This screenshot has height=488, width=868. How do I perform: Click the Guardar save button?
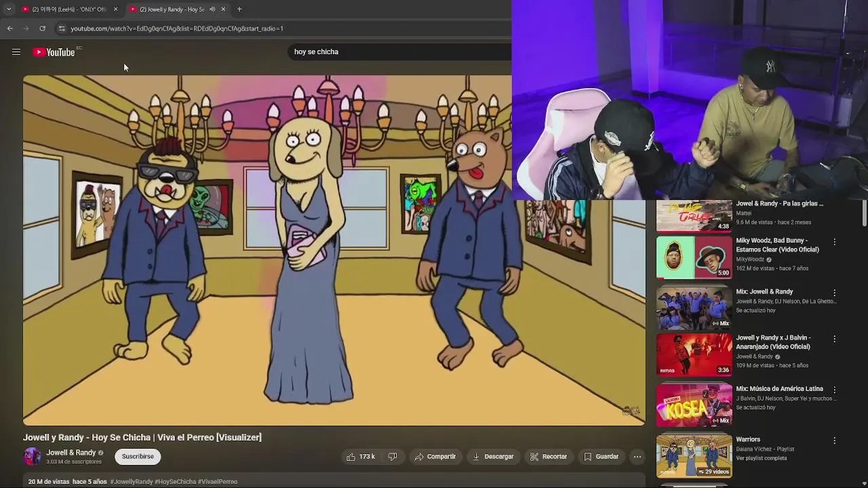pos(601,456)
